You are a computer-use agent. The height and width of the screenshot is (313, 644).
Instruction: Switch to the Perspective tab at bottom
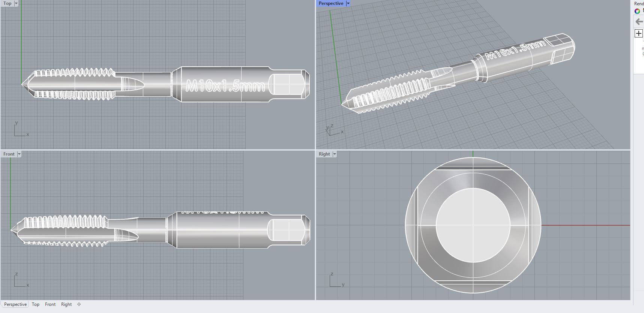(x=15, y=304)
